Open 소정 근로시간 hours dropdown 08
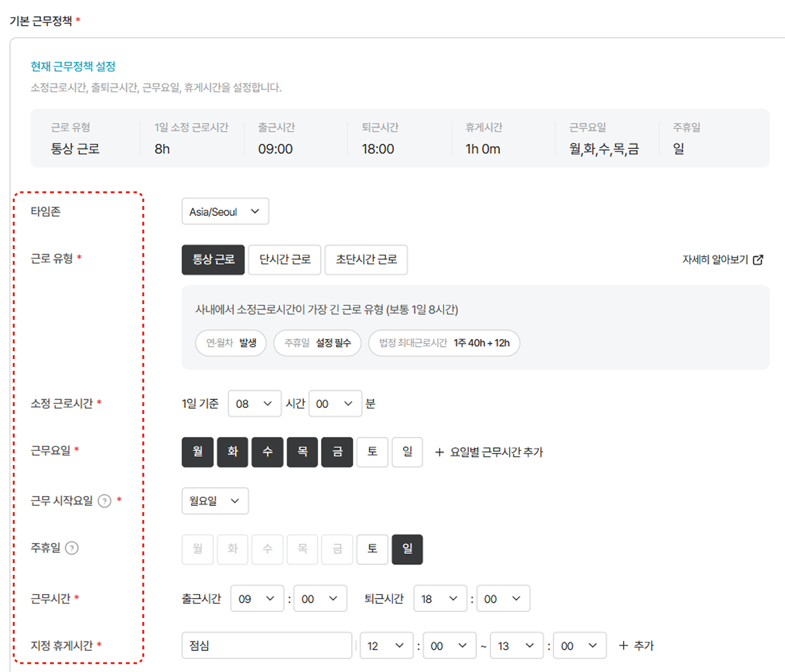This screenshot has height=672, width=785. (255, 404)
